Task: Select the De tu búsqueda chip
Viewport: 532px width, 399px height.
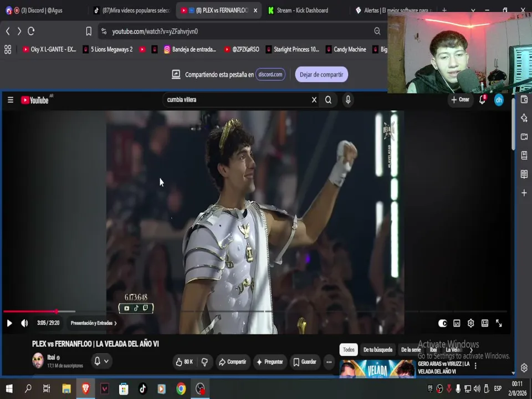Action: pos(377,350)
